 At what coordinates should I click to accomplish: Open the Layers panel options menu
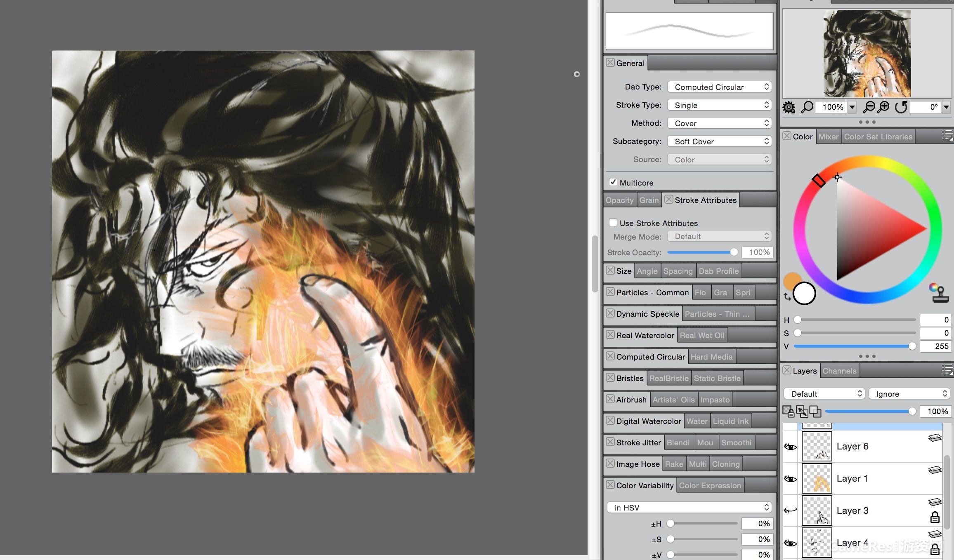(x=947, y=370)
